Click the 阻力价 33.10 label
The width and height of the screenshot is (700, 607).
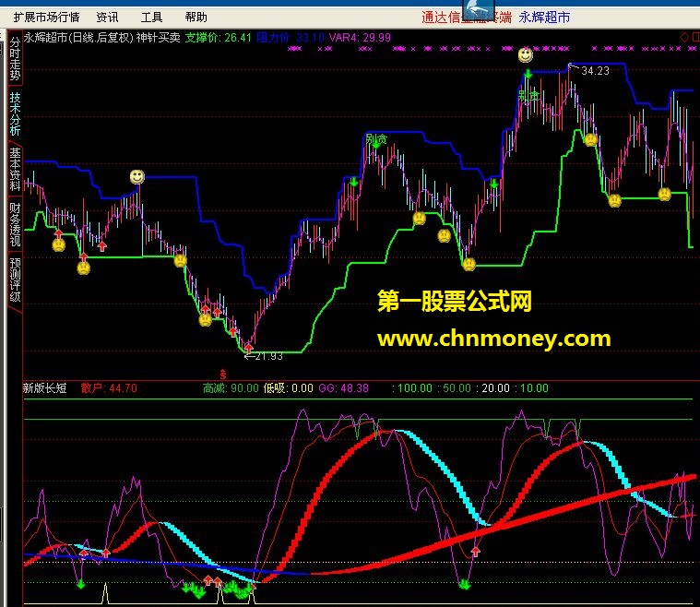click(291, 38)
